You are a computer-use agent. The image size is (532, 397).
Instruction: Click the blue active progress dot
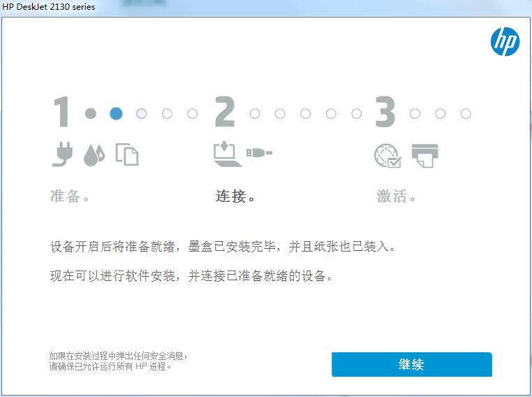point(116,113)
